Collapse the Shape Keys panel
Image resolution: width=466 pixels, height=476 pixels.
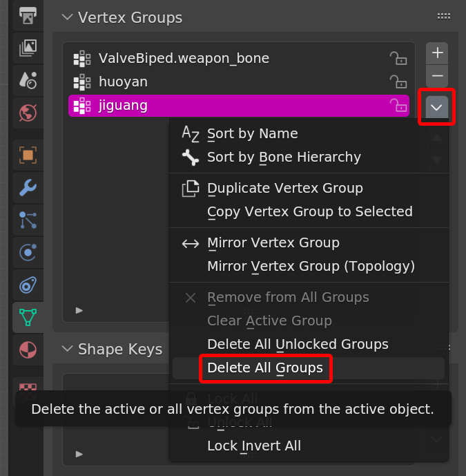[67, 349]
